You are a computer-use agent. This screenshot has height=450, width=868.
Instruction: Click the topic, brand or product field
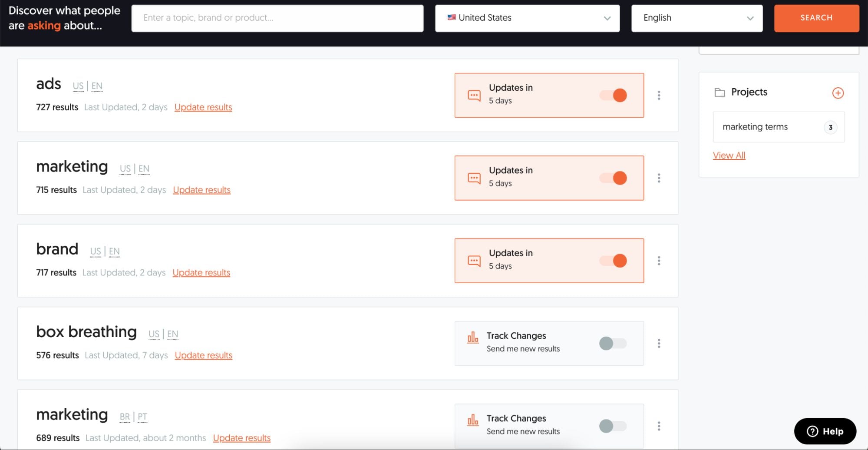[277, 18]
